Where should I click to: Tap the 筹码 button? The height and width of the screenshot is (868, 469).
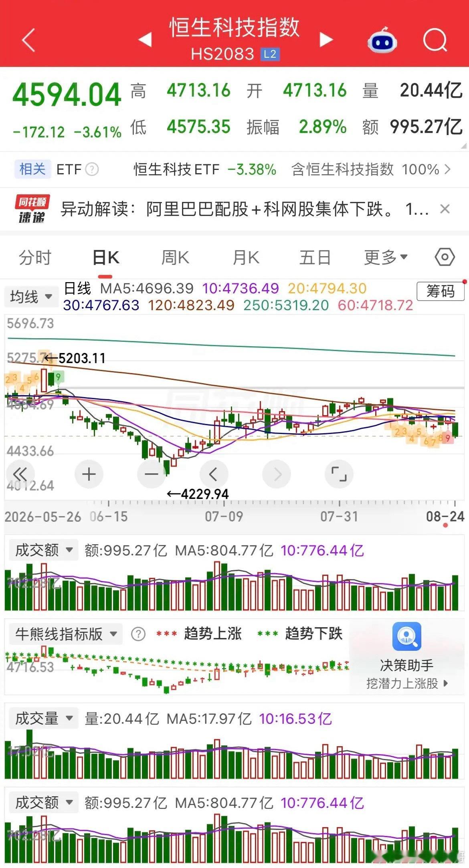pos(441,291)
